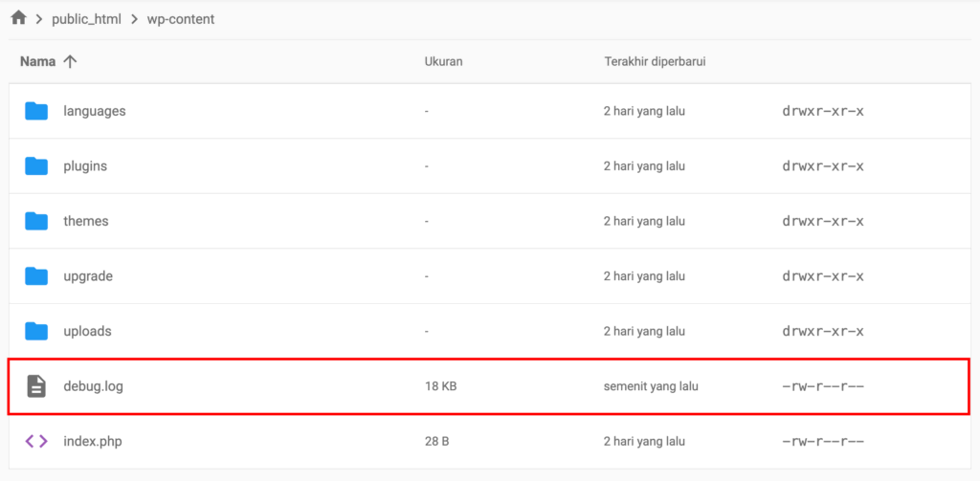Screen dimensions: 980x481
Task: Click the home icon in breadcrumb
Action: click(x=18, y=18)
